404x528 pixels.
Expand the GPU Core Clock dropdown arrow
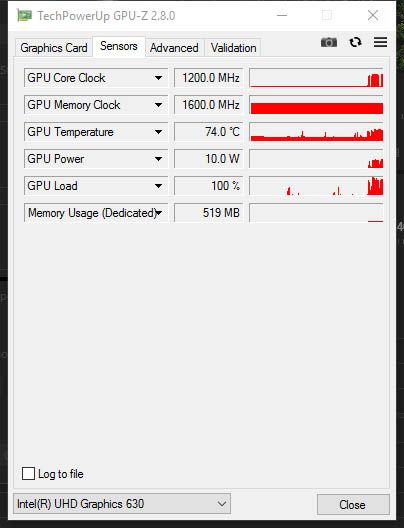pyautogui.click(x=158, y=78)
